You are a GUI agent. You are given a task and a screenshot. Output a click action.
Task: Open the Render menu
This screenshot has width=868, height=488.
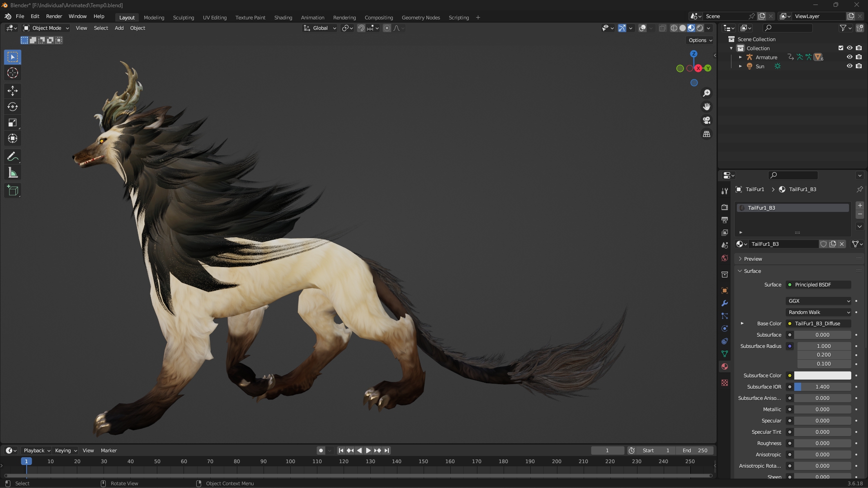[54, 16]
